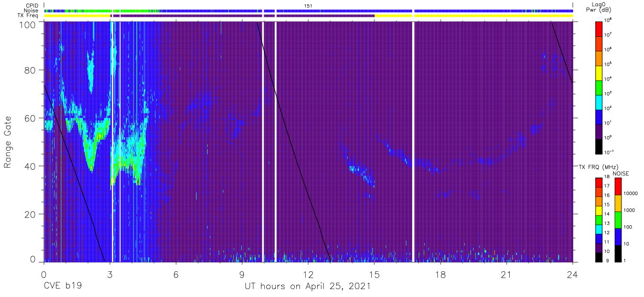The image size is (644, 297).
Task: Click UT hours tick label 9
Action: pos(242,274)
